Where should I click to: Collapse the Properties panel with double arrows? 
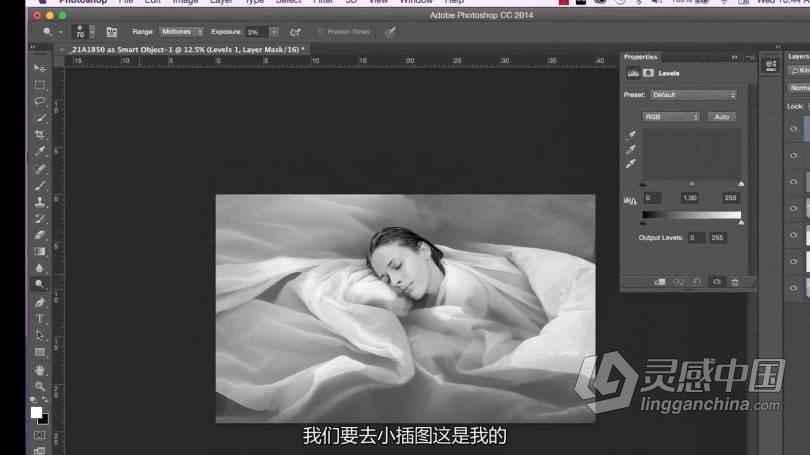[x=735, y=57]
